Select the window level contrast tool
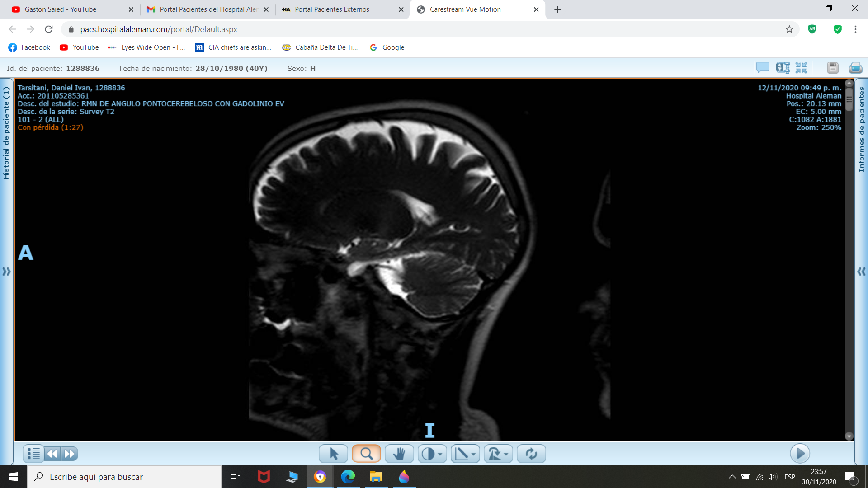 428,454
